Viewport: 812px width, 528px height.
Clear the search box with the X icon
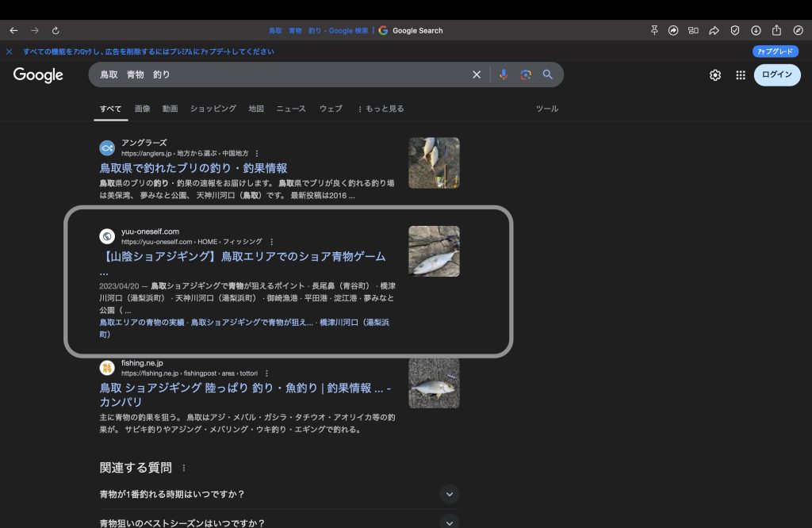[477, 75]
